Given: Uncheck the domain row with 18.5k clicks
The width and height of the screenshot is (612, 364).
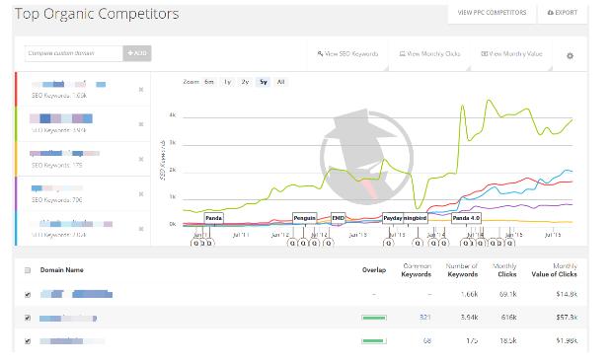Looking at the screenshot, I should 28,341.
